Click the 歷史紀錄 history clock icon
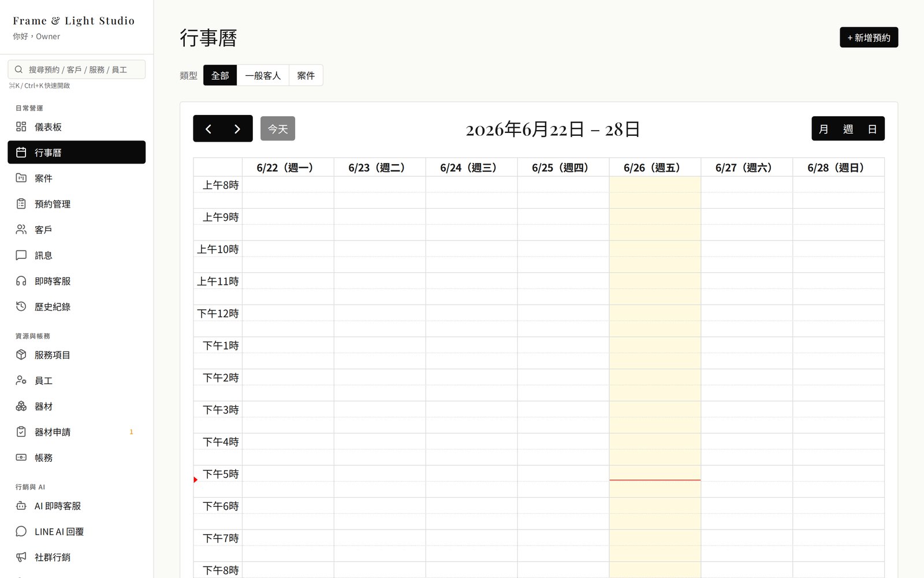This screenshot has width=924, height=578. coord(21,306)
